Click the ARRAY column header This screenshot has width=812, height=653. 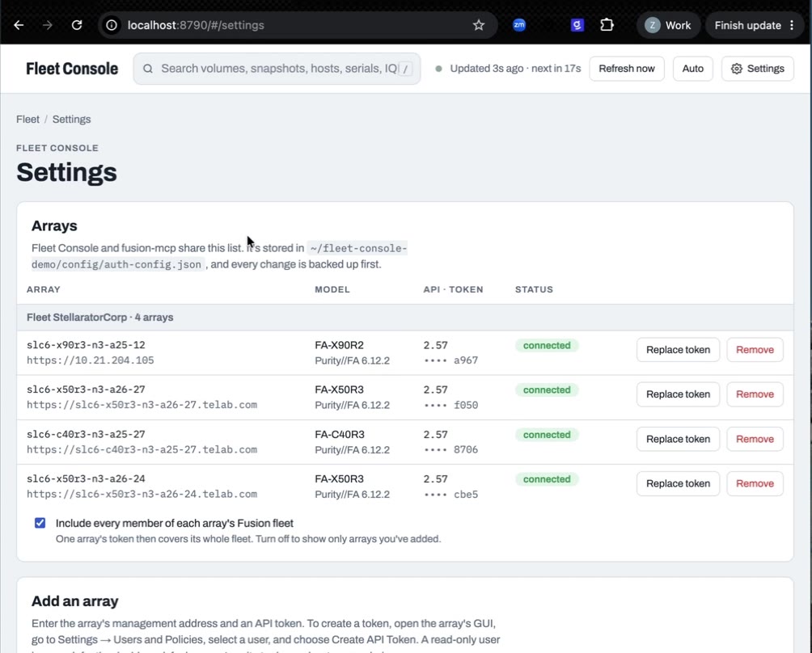[44, 289]
